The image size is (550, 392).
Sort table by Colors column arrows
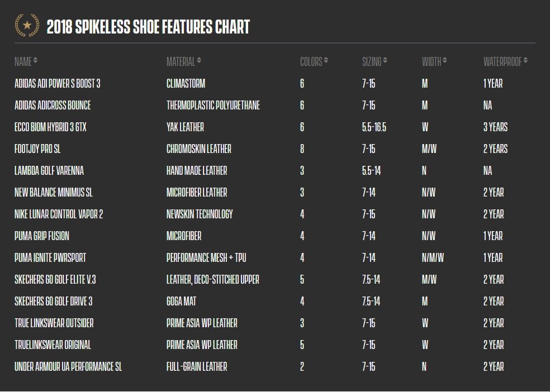326,61
